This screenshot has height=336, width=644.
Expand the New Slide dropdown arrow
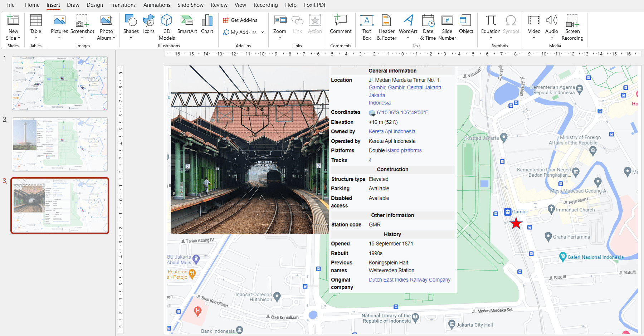(x=19, y=38)
